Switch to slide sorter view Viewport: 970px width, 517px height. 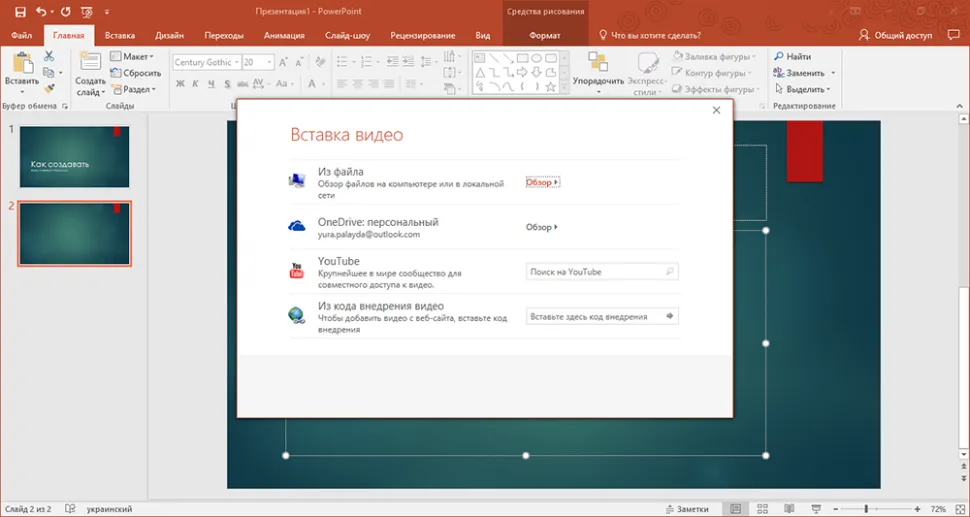click(762, 509)
